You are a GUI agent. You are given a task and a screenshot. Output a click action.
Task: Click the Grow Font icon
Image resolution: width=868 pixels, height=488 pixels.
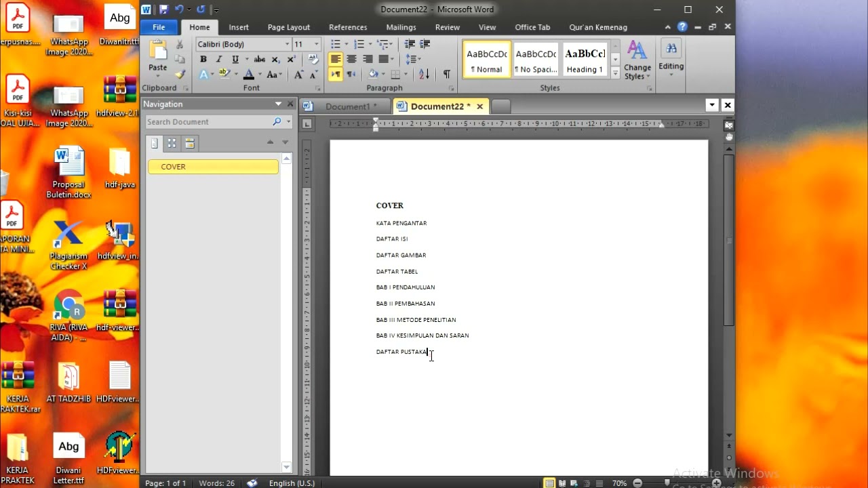[x=298, y=75]
